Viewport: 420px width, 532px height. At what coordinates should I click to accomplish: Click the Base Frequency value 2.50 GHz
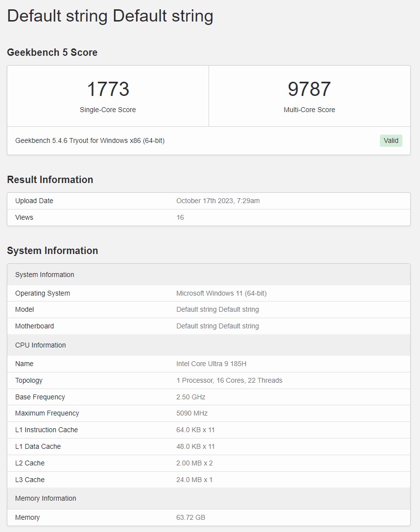(x=191, y=397)
